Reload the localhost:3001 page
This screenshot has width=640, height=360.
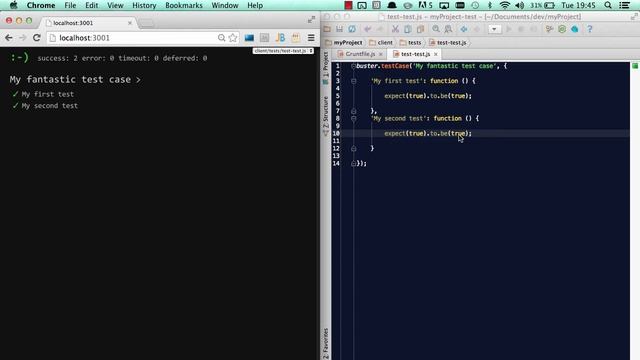[x=36, y=38]
